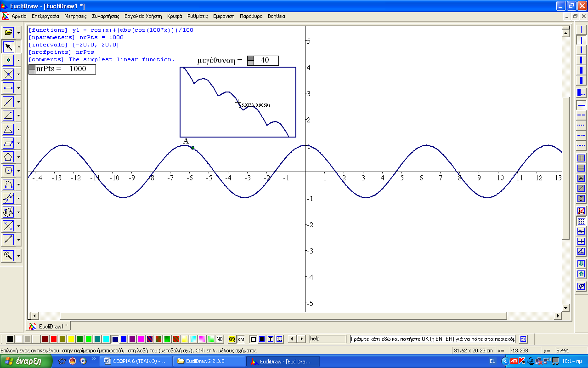Select the parallel lines tool

8,198
